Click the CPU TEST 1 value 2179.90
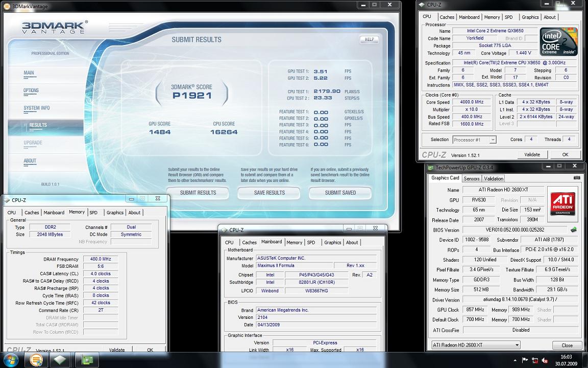588x368 pixels. 327,91
